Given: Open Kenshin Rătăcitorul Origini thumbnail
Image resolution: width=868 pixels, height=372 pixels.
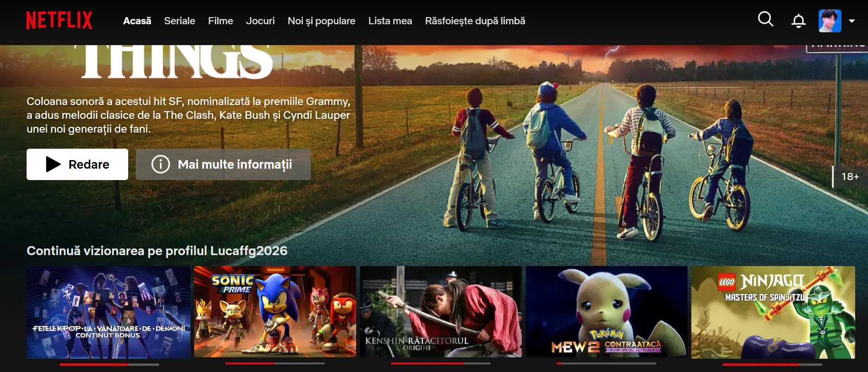Looking at the screenshot, I should (x=441, y=312).
